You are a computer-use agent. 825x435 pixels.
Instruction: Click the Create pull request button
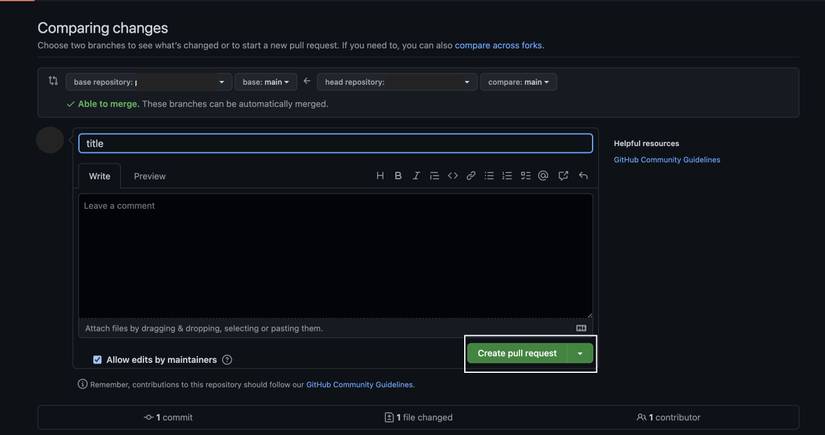click(517, 353)
